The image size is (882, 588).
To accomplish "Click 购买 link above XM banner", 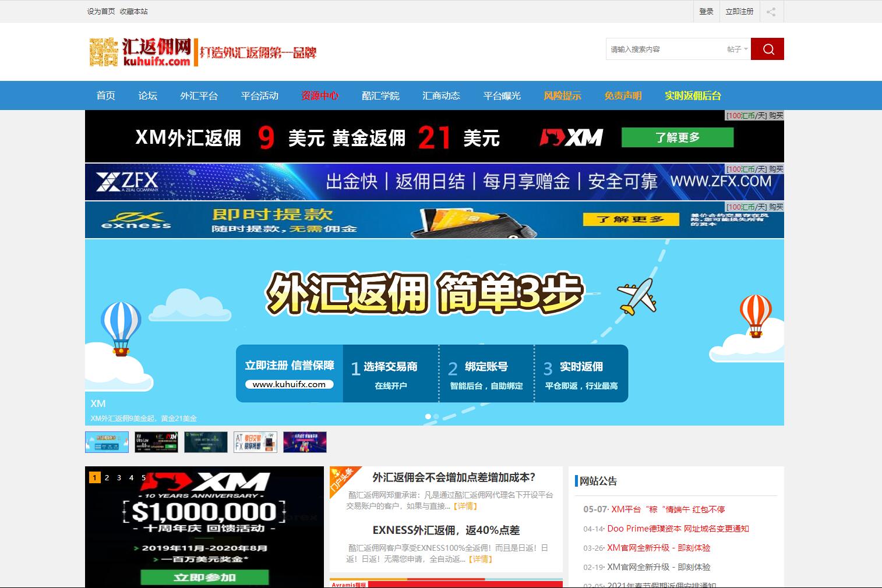I will [x=776, y=115].
